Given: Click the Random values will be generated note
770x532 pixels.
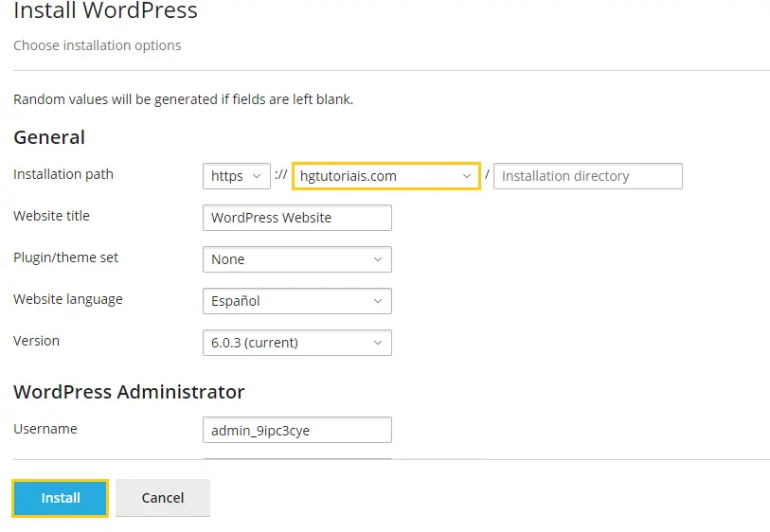Looking at the screenshot, I should [183, 99].
